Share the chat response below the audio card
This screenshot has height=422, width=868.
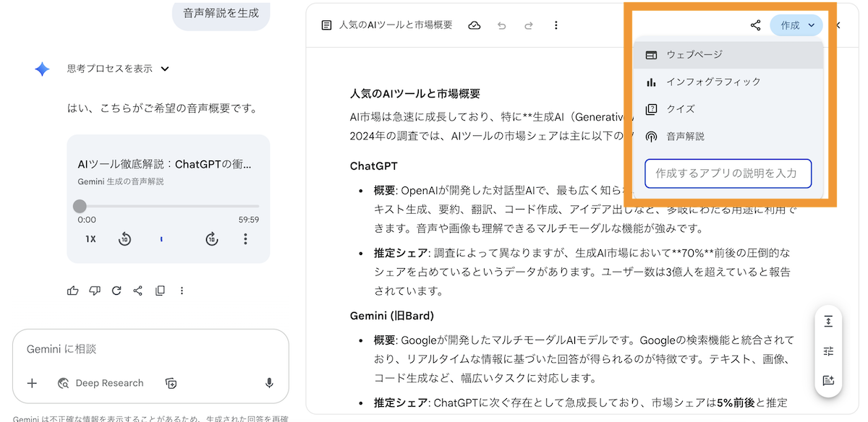point(137,290)
